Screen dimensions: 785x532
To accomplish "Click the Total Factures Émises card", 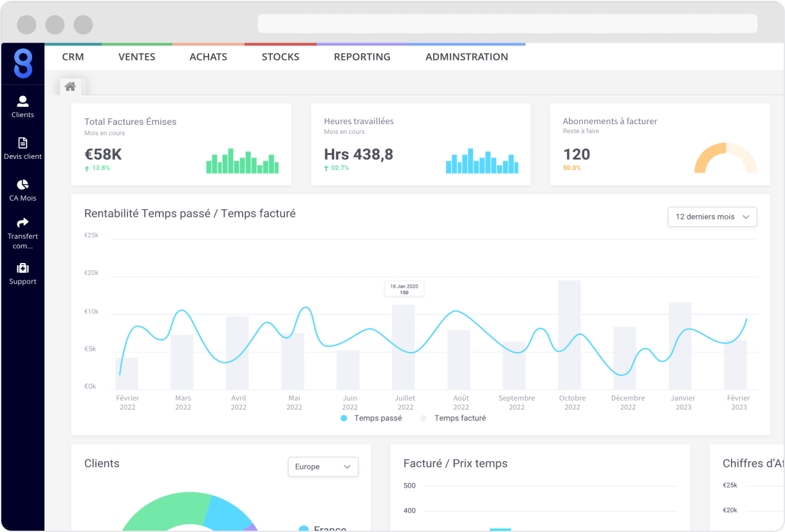I will pos(181,144).
